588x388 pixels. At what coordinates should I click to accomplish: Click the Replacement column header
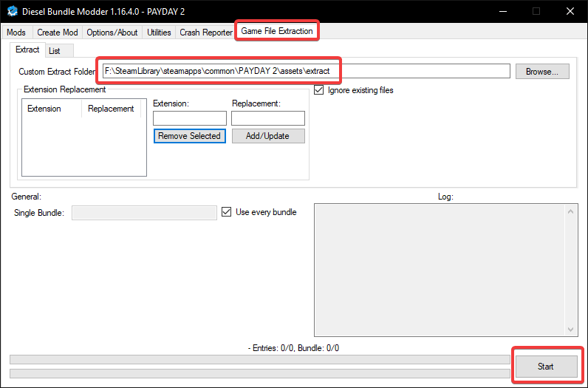(x=111, y=109)
